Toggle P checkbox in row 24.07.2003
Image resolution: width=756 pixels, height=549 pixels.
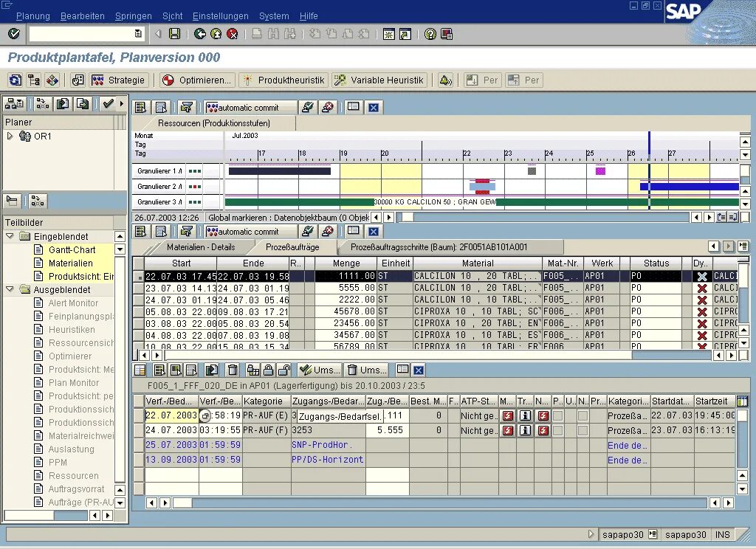[x=558, y=430]
